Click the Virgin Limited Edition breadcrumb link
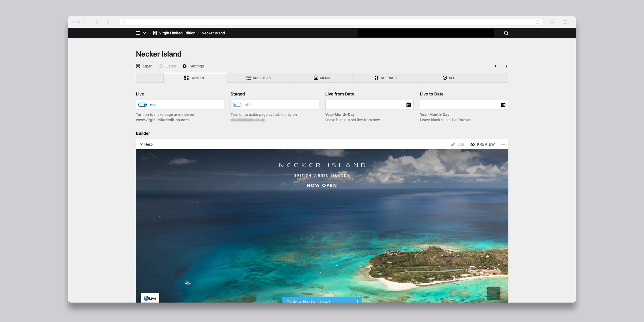This screenshot has width=644, height=322. tap(177, 33)
